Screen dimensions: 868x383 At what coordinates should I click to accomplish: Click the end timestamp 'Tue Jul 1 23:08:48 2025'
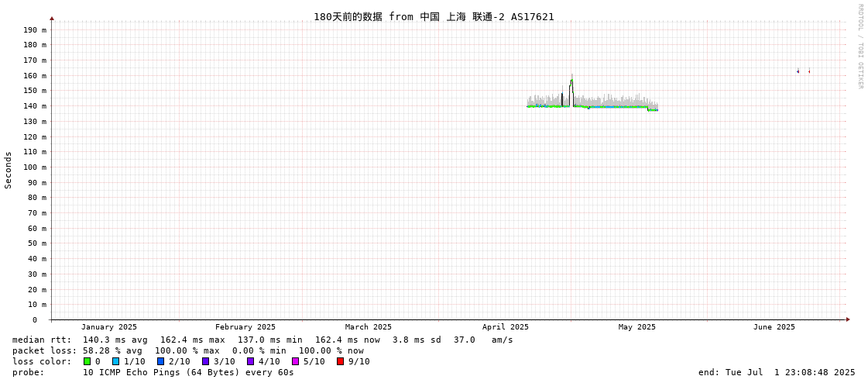click(791, 372)
